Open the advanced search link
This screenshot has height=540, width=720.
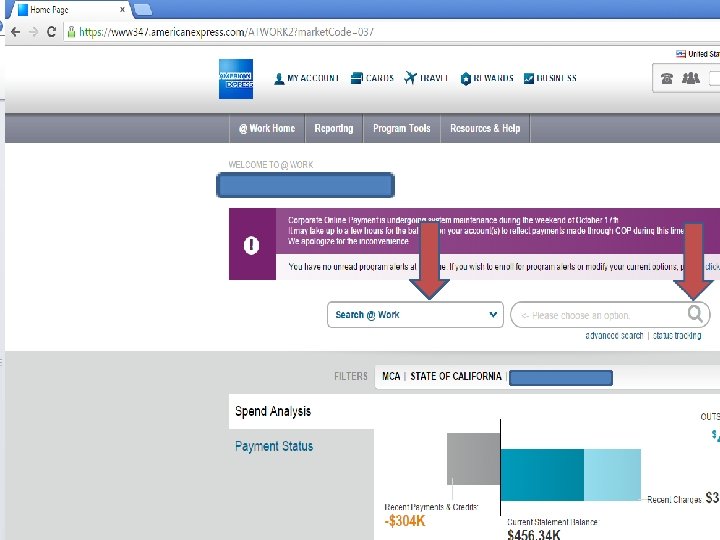614,336
